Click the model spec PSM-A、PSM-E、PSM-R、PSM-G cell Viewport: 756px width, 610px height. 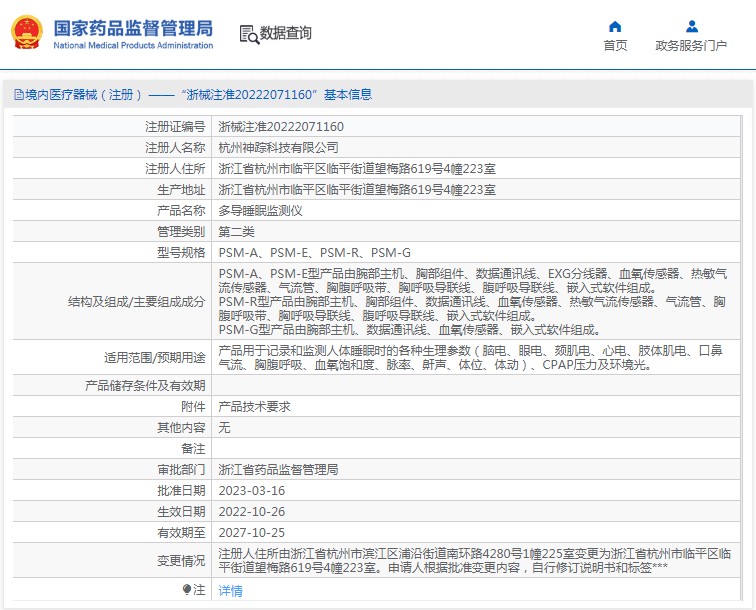click(x=314, y=253)
